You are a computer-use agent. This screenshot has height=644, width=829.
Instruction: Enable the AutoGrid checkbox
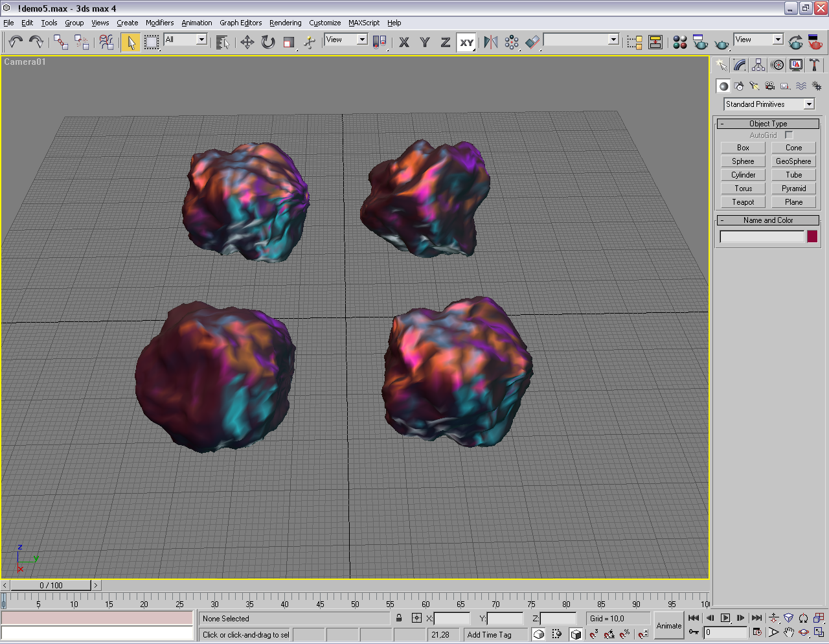point(789,135)
